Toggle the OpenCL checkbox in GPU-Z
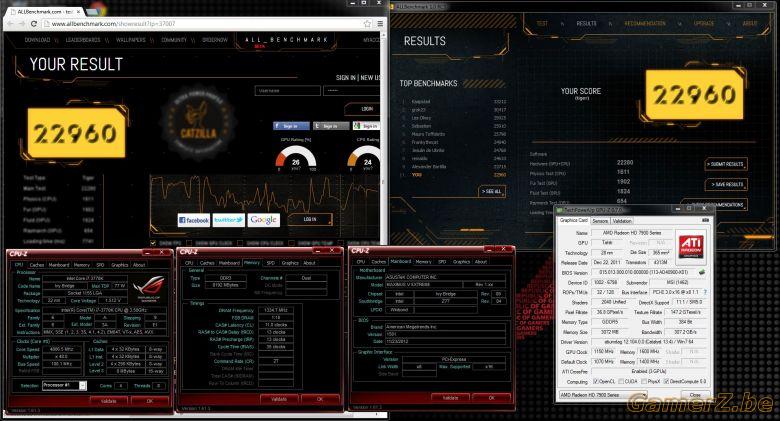 (596, 381)
